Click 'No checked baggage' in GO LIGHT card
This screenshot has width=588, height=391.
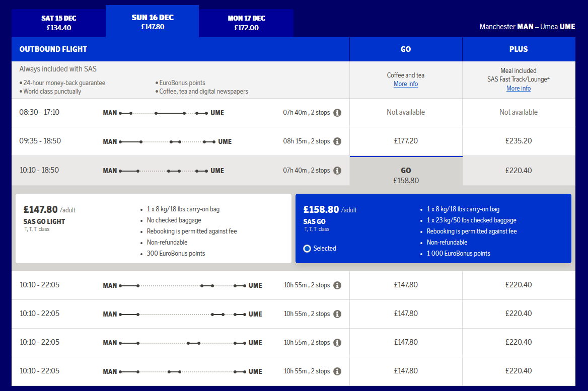pyautogui.click(x=174, y=220)
